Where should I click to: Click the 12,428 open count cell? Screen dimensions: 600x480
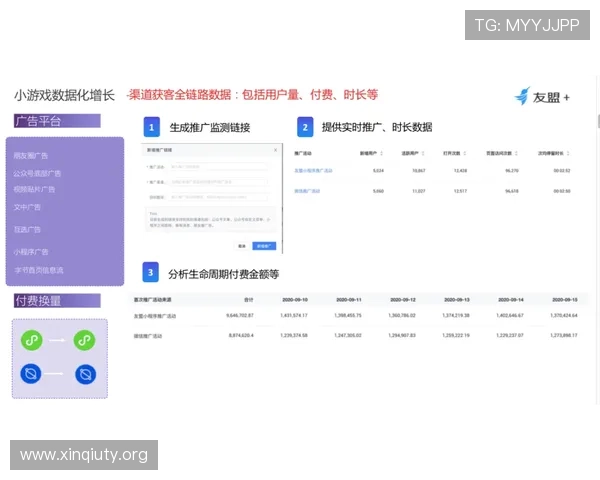pos(460,170)
